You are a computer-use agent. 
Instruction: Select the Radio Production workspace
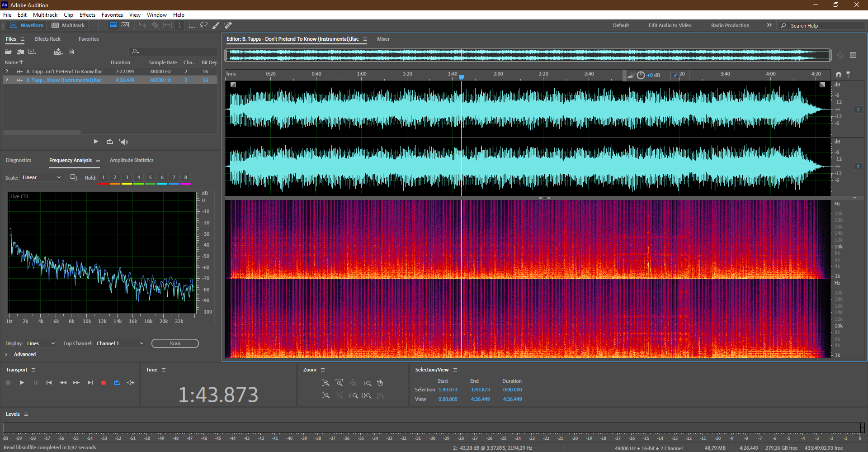[730, 25]
